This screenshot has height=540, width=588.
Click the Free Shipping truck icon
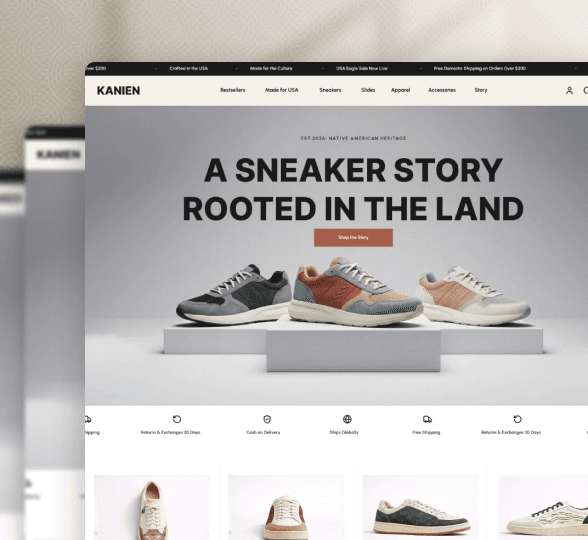427,419
